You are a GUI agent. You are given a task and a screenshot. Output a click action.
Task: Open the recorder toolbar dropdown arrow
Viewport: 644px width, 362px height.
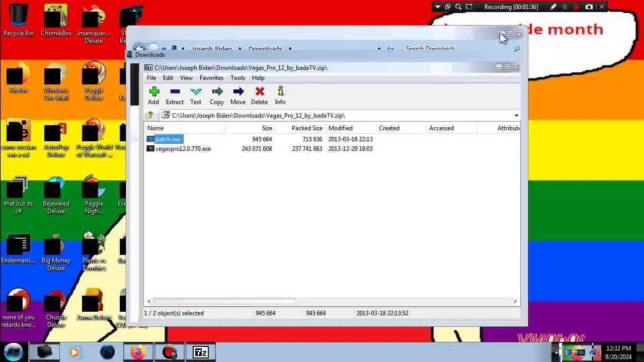pyautogui.click(x=437, y=7)
